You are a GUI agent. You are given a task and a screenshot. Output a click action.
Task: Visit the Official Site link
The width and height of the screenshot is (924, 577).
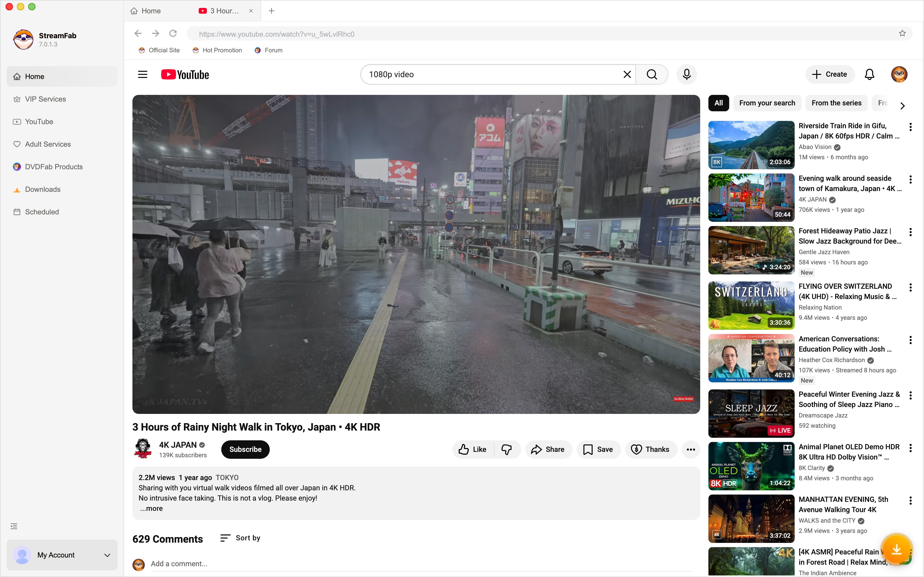[x=159, y=50]
